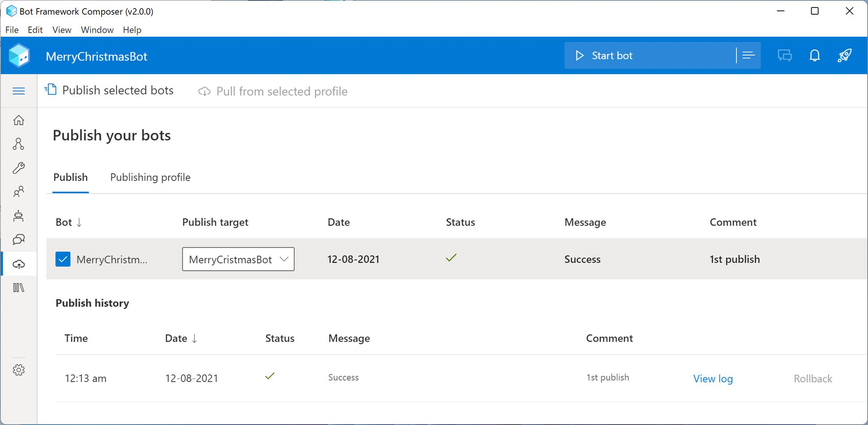Open the View log link
The image size is (868, 425).
713,378
